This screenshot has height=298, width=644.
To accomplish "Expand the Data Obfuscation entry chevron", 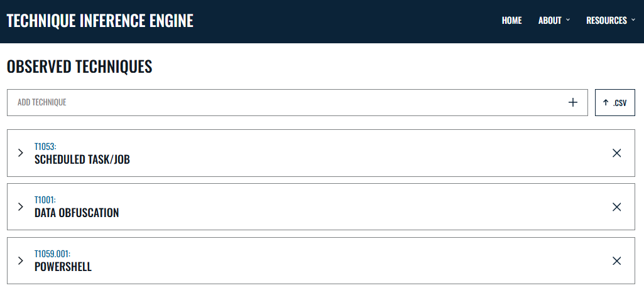I will pyautogui.click(x=21, y=206).
